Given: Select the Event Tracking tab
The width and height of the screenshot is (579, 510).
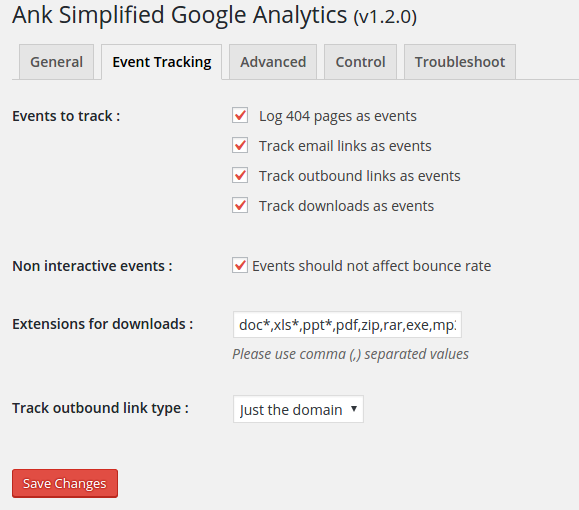Looking at the screenshot, I should click(161, 62).
